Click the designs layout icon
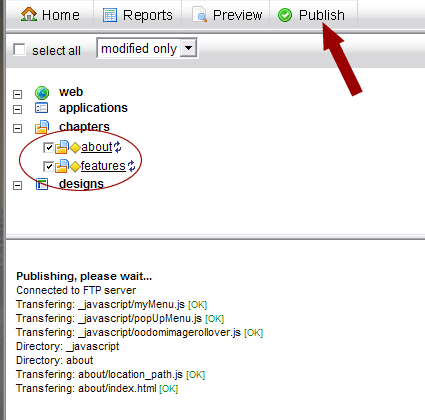 (42, 184)
